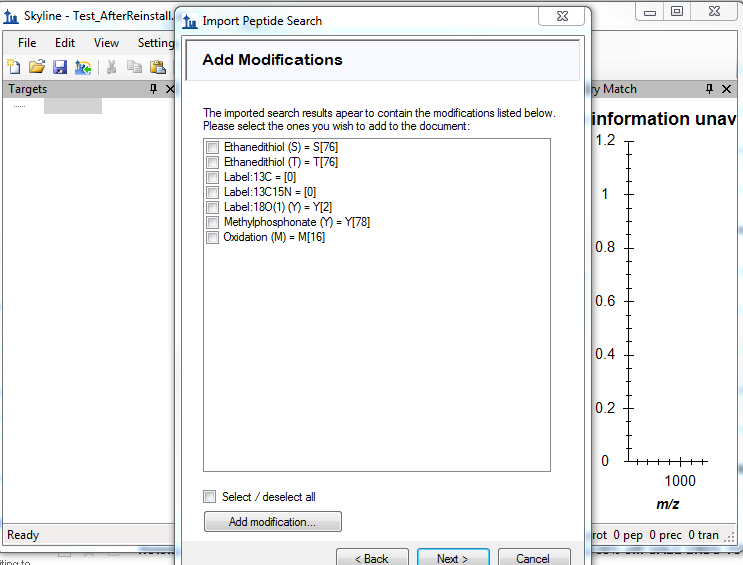Viewport: 743px width, 565px height.
Task: Click the Save disk toolbar icon
Action: click(x=60, y=67)
